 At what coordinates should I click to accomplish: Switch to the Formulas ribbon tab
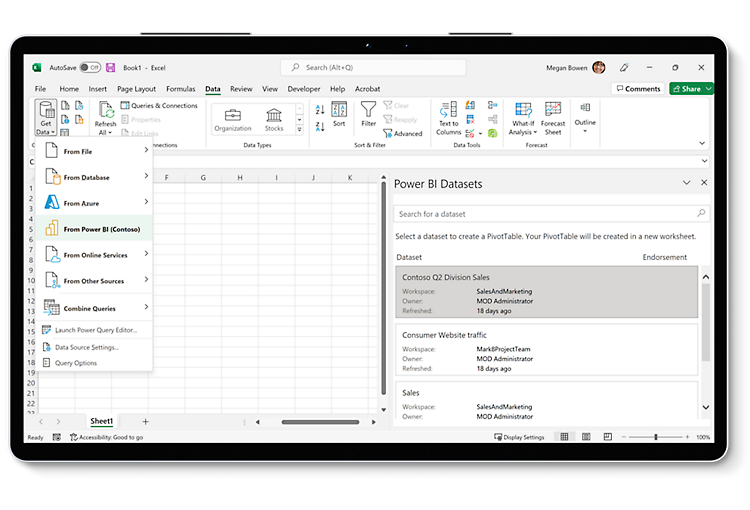pos(181,89)
